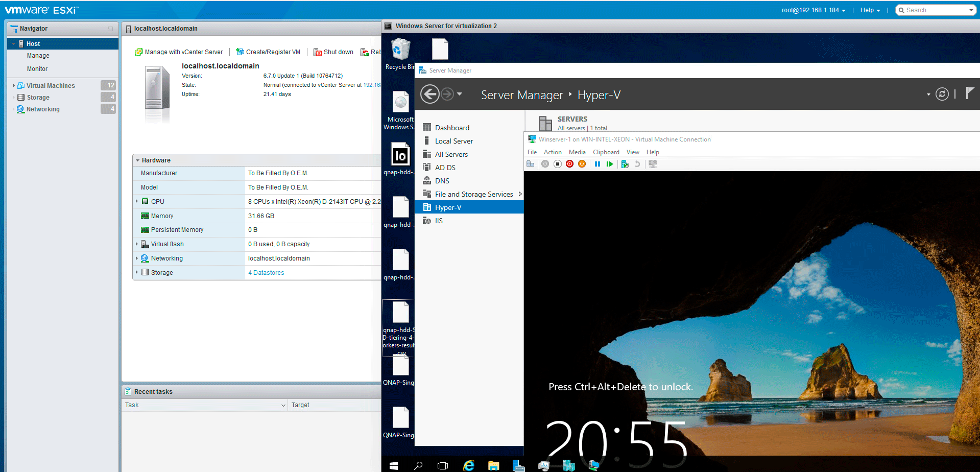
Task: Click the green Reset VM icon
Action: pos(609,164)
